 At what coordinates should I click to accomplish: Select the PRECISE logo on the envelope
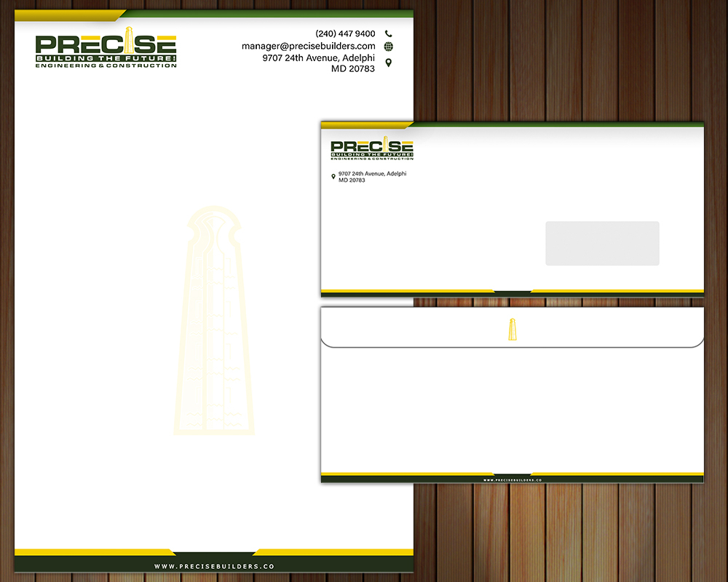371,145
